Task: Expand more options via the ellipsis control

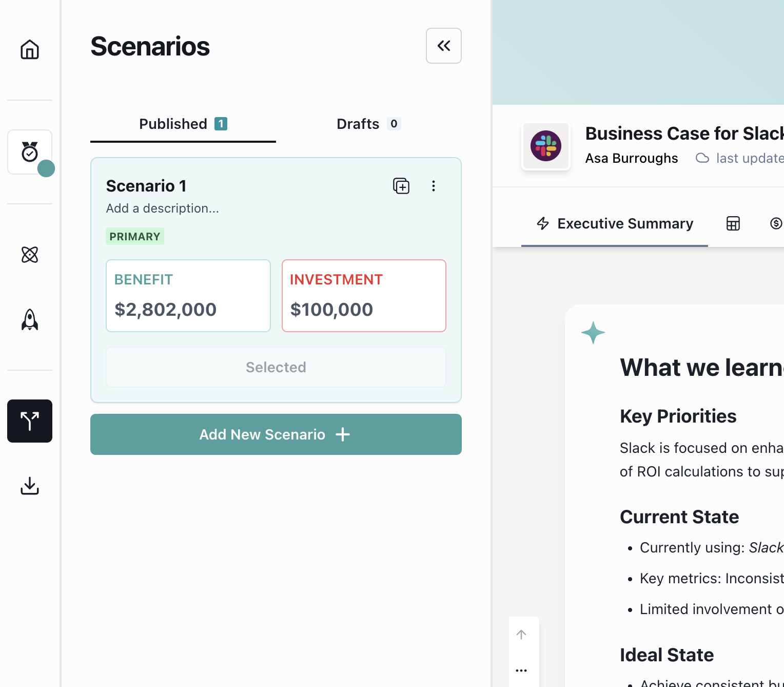Action: point(522,670)
